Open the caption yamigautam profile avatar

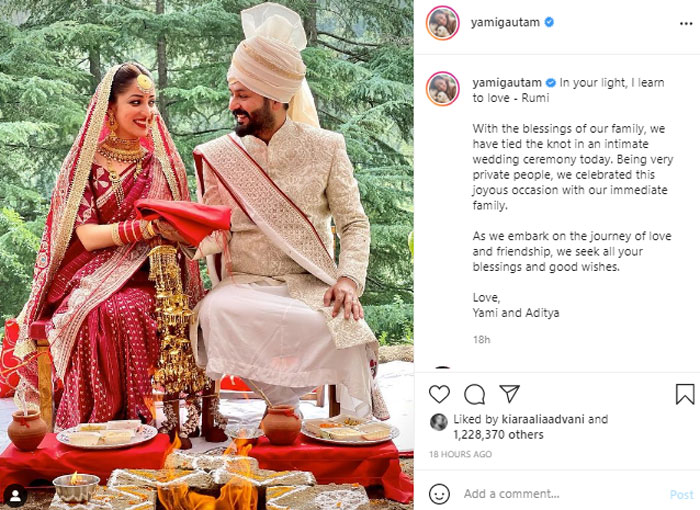pos(442,88)
